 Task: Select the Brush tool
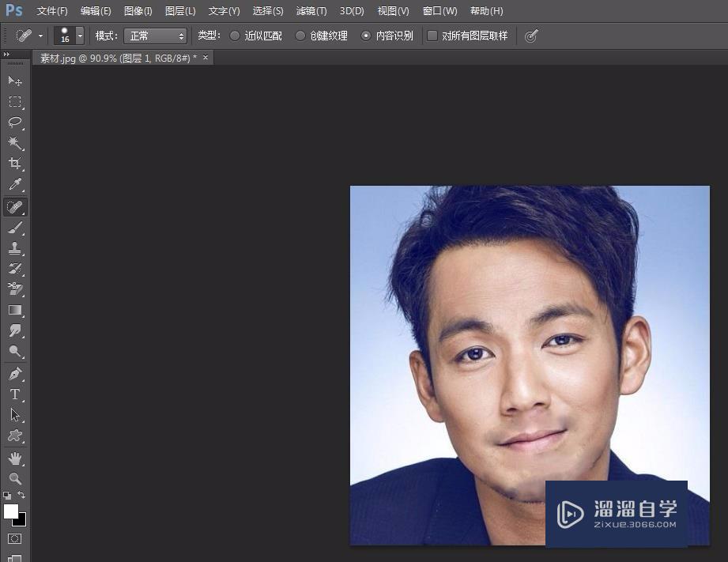click(x=15, y=228)
